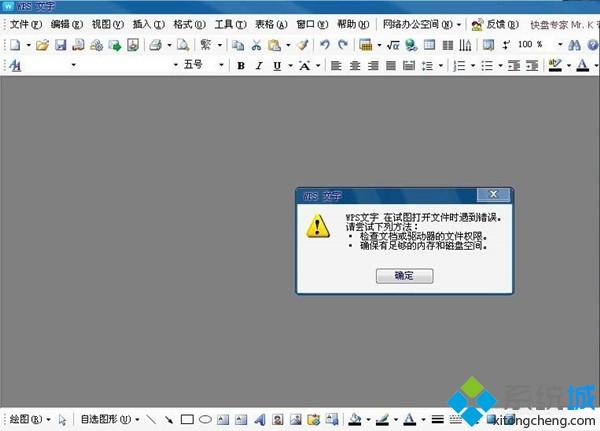Screen dimensions: 600x431
Task: Click the 确定 button in the error dialog
Action: click(404, 276)
